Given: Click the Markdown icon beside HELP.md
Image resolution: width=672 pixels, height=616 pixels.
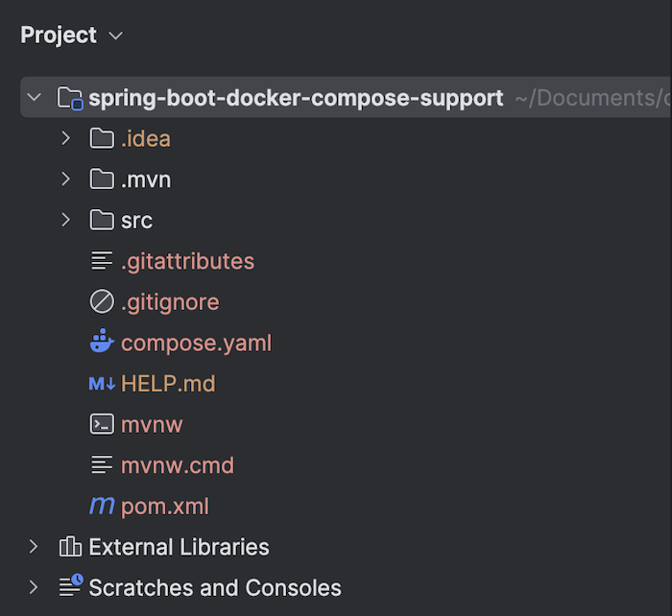Looking at the screenshot, I should (x=102, y=384).
